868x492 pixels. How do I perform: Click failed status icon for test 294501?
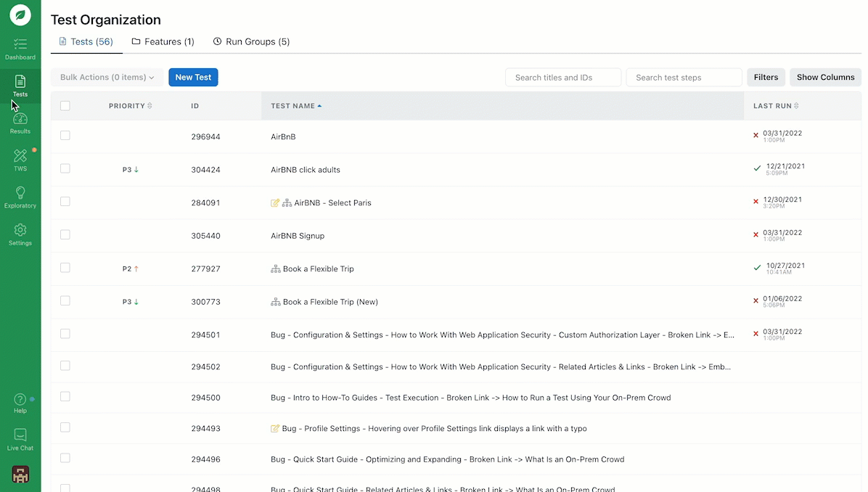756,334
